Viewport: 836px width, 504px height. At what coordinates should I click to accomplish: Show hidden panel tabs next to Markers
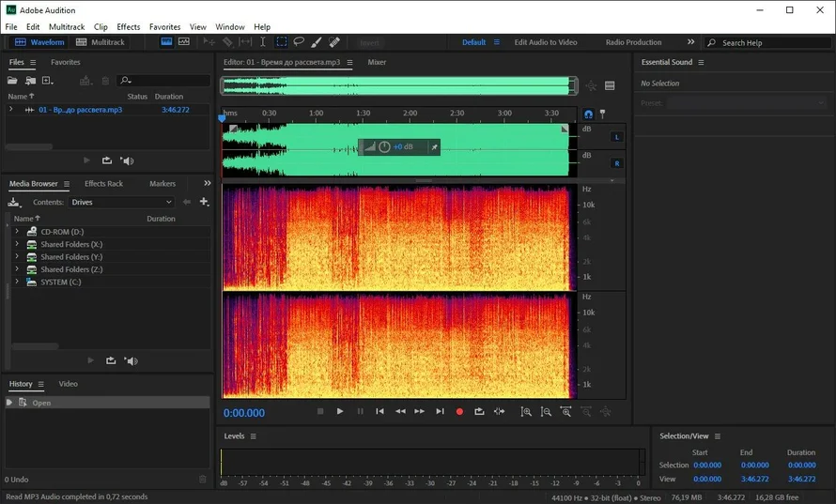(x=208, y=183)
